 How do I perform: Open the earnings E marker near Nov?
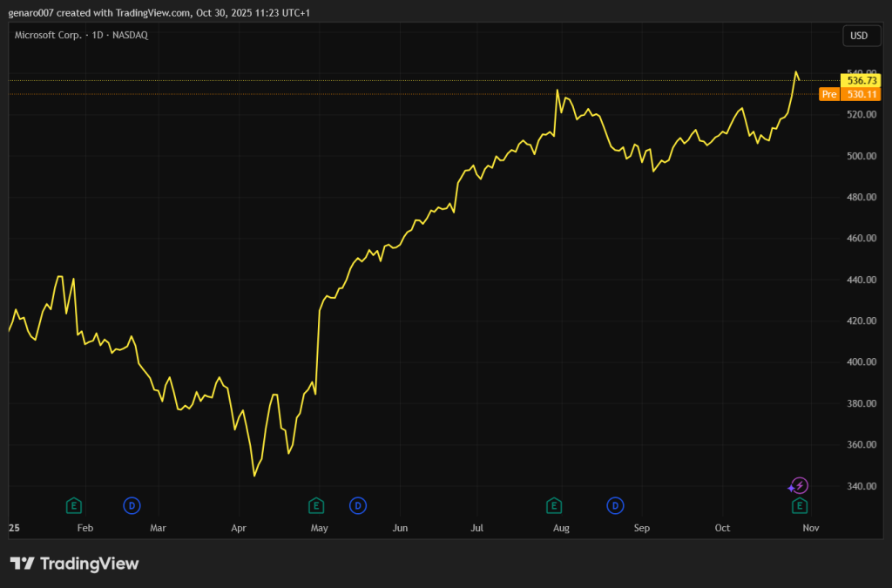click(x=799, y=505)
